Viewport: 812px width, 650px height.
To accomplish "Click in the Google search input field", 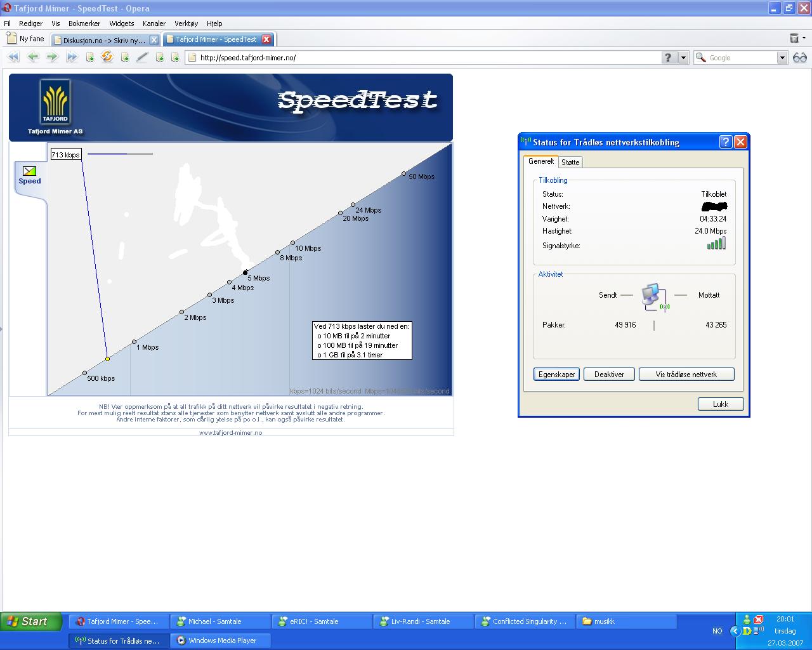I will 741,57.
